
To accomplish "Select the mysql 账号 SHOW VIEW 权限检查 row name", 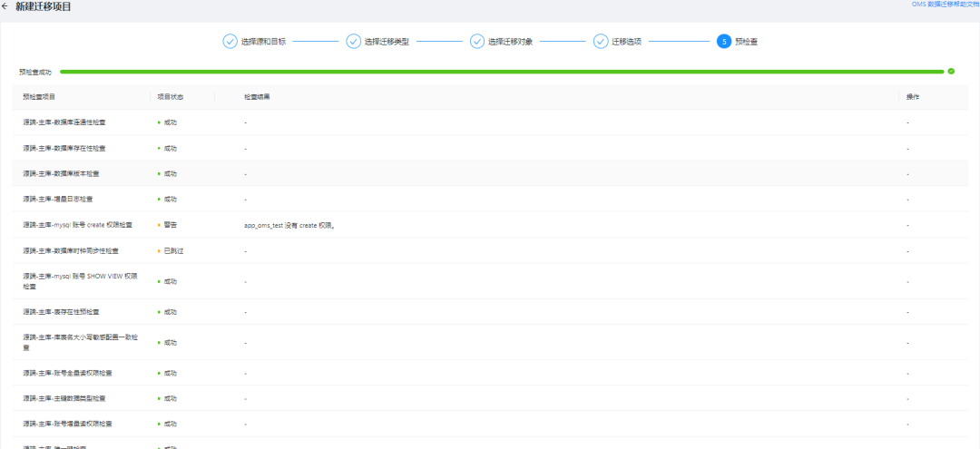I will [79, 281].
